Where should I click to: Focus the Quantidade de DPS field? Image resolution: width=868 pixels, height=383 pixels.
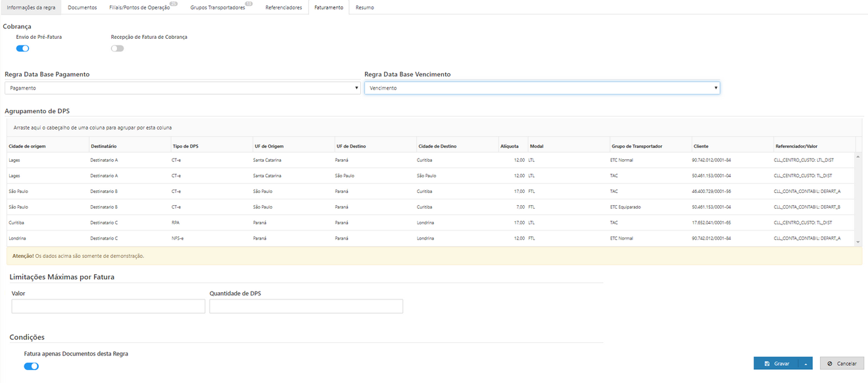click(306, 306)
